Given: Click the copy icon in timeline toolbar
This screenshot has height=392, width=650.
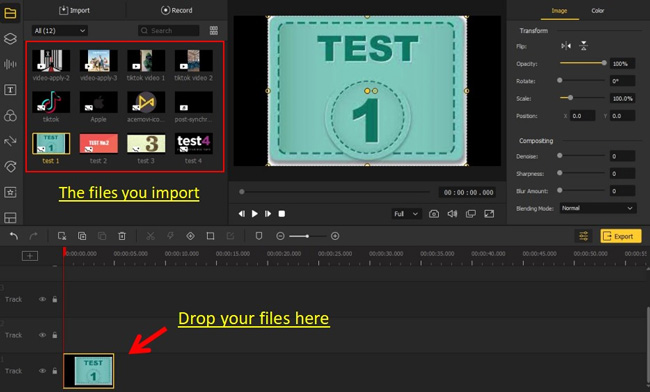Looking at the screenshot, I should click(82, 236).
